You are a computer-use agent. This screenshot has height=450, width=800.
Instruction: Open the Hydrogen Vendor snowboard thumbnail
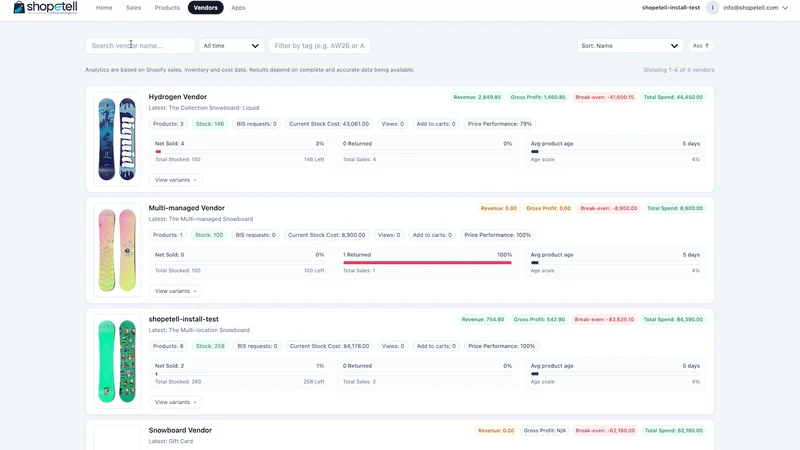coord(117,139)
